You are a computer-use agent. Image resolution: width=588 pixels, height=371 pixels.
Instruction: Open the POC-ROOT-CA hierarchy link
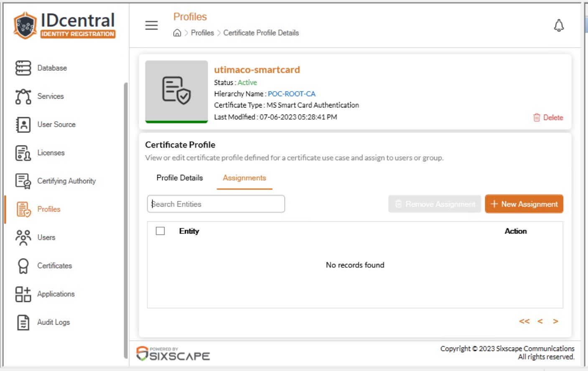pos(292,94)
